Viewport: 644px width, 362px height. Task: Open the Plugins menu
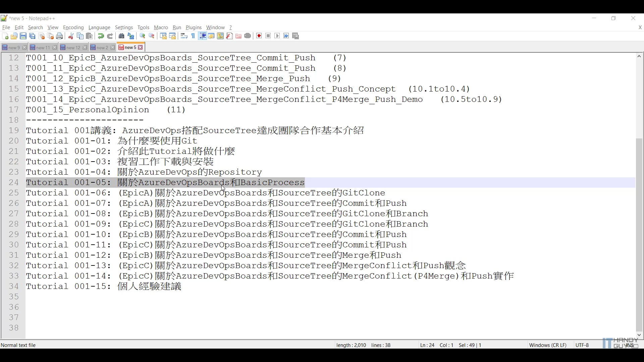pyautogui.click(x=193, y=27)
